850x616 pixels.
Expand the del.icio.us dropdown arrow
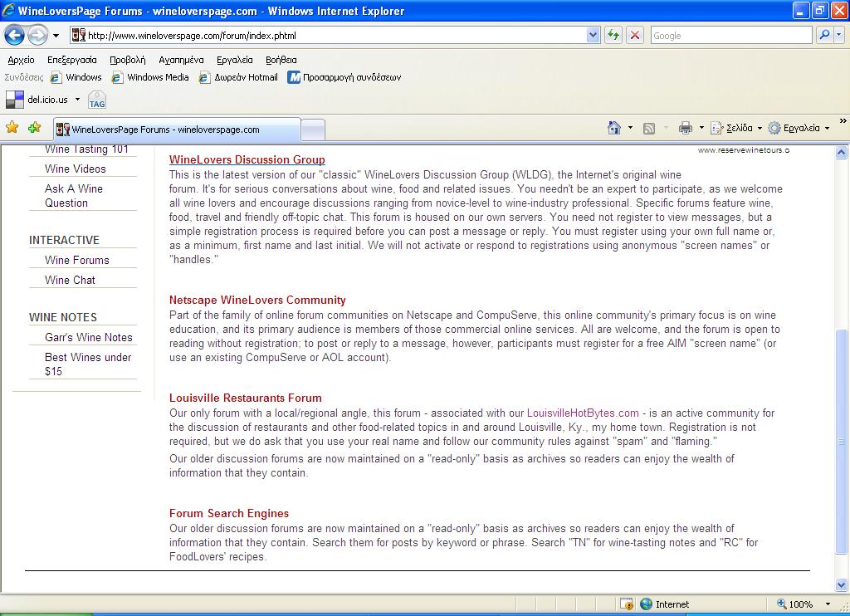(77, 100)
